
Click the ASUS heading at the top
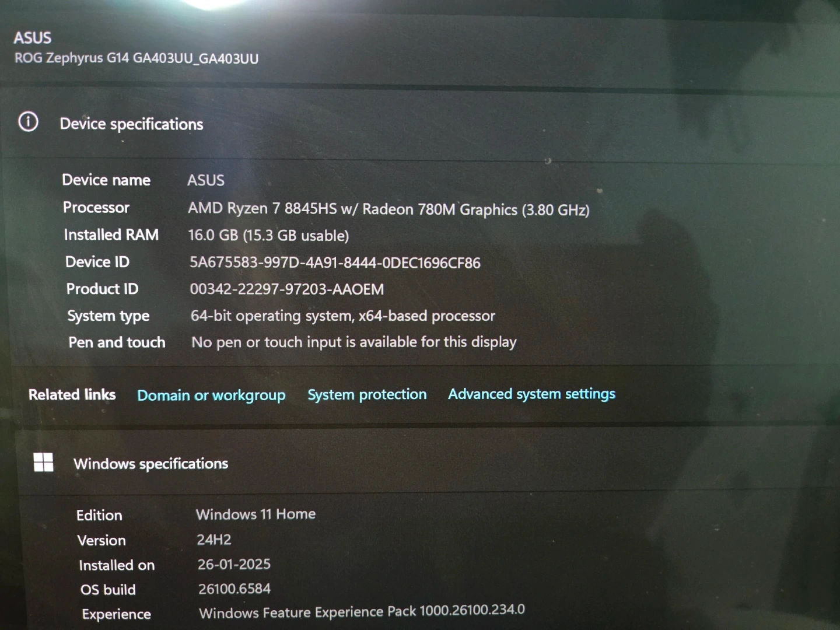click(x=33, y=38)
